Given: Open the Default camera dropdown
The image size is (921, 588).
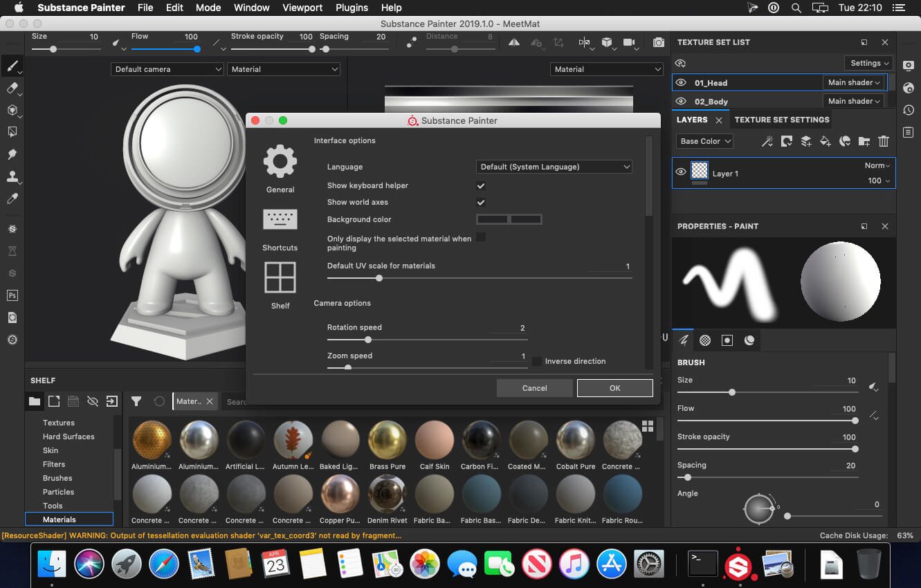Looking at the screenshot, I should 167,69.
